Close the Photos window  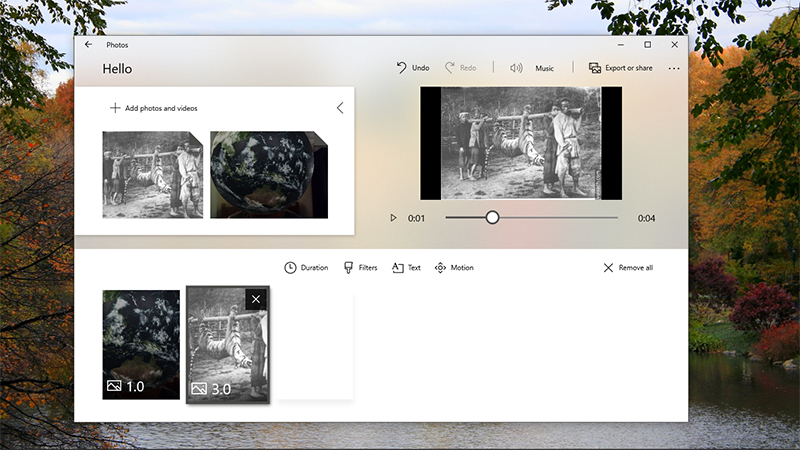(x=674, y=45)
